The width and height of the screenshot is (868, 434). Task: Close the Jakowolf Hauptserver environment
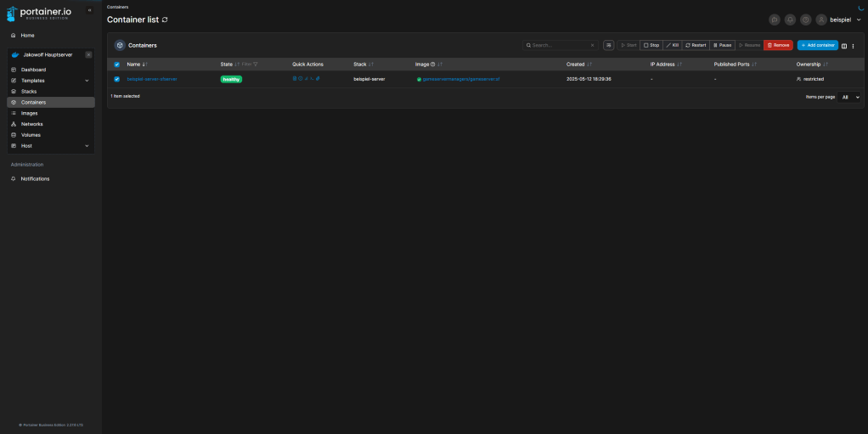[88, 54]
